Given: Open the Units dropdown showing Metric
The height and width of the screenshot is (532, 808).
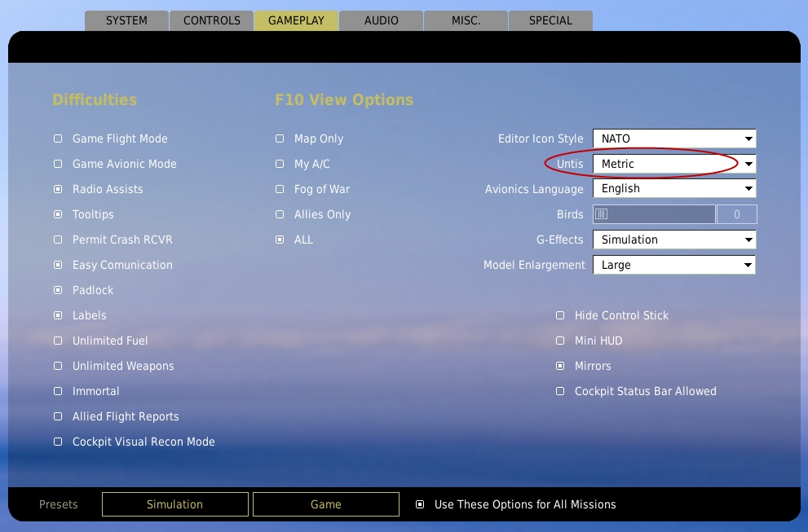Looking at the screenshot, I should pos(674,164).
